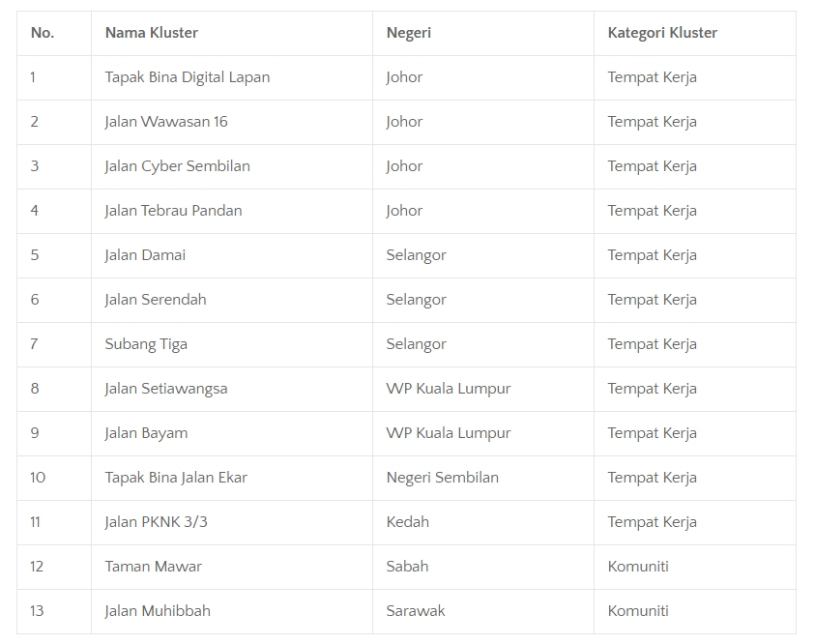Click the "Kategori Kluster" column header

tap(662, 33)
